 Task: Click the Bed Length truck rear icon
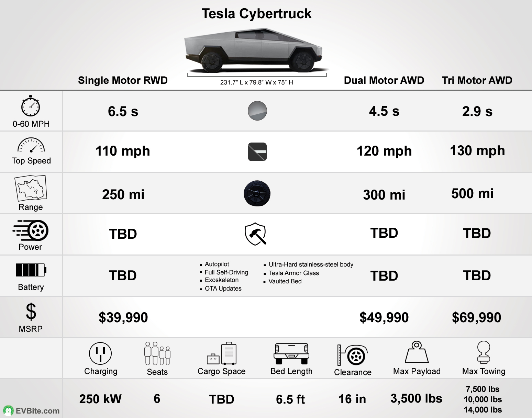click(291, 353)
